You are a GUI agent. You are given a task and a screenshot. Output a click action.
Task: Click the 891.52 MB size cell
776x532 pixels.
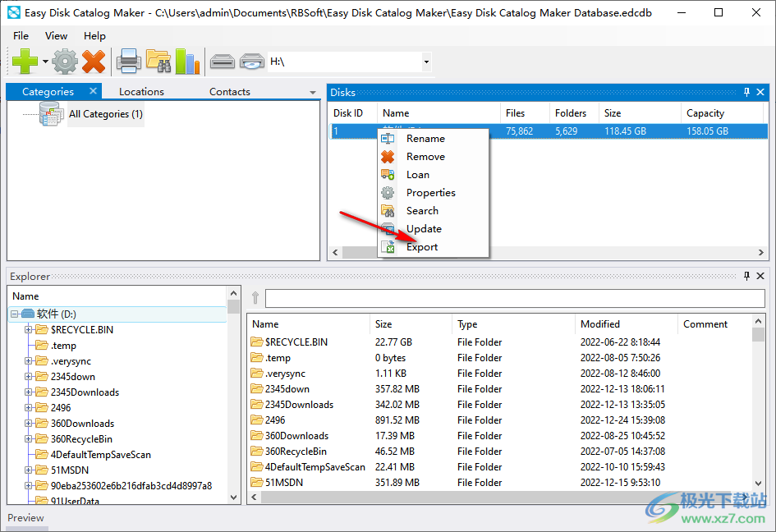pos(397,420)
